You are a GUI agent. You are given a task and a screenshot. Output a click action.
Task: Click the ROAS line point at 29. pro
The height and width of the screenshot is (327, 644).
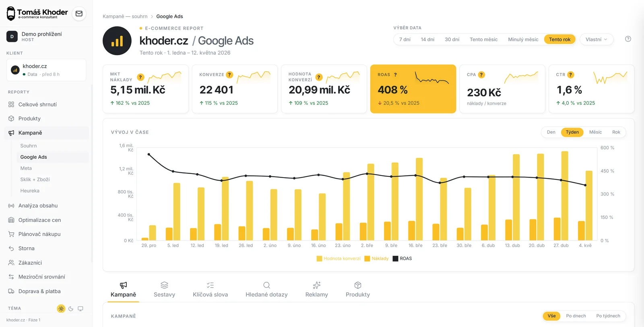pos(149,154)
